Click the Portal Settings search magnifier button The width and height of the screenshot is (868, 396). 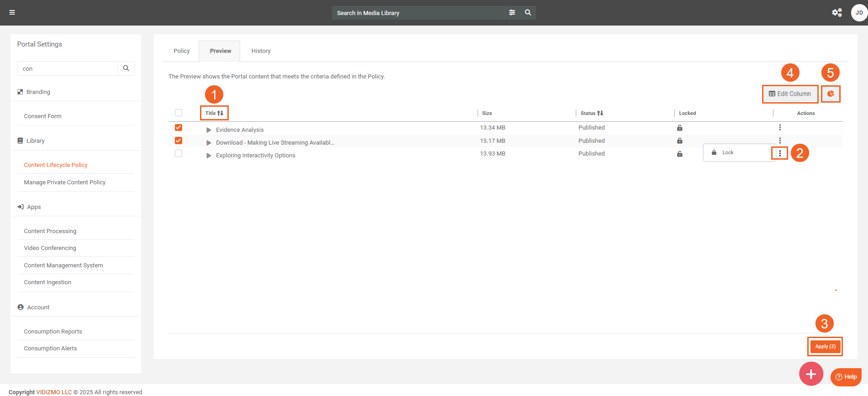[x=126, y=68]
